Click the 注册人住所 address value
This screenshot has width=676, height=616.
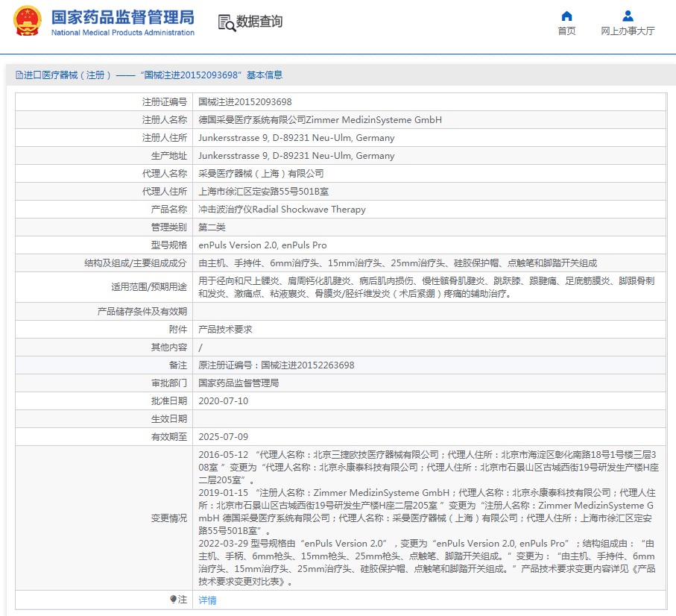click(x=296, y=138)
